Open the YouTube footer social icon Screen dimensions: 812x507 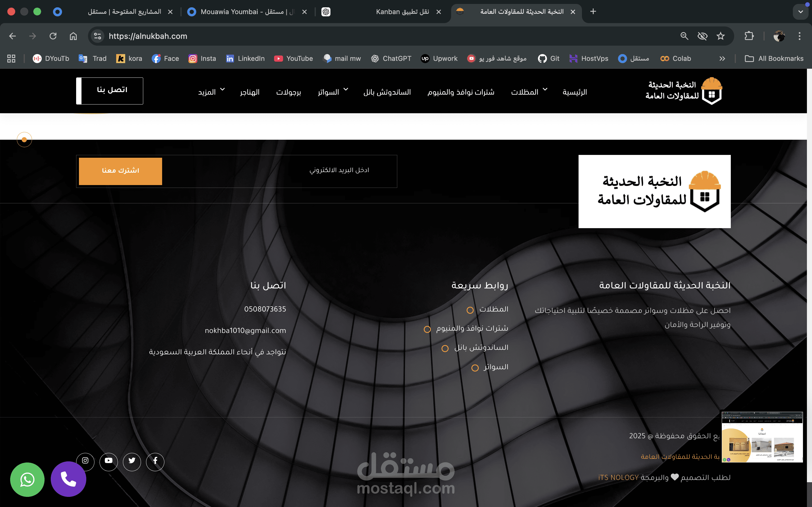pyautogui.click(x=108, y=461)
